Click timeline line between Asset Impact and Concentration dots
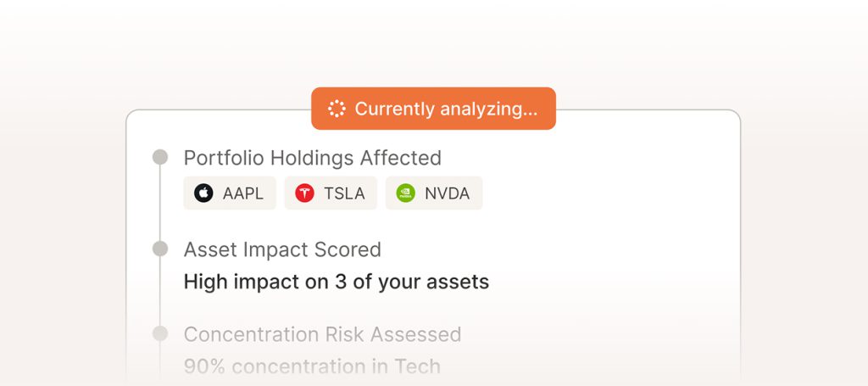Viewport: 868px width, 386px height. pyautogui.click(x=159, y=293)
